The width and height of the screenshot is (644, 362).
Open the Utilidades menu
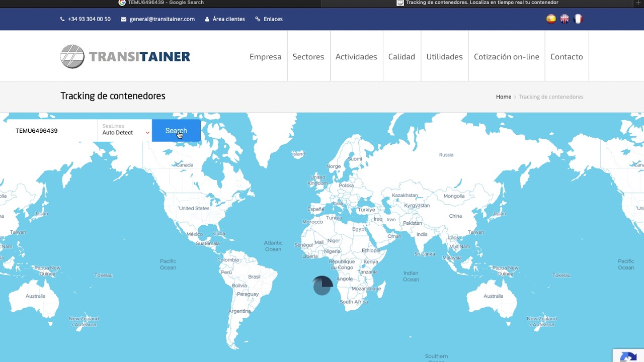[445, 57]
